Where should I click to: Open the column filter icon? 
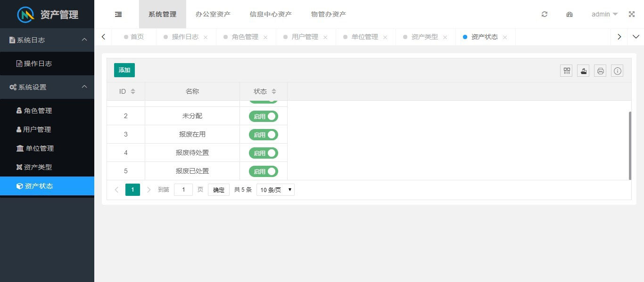coord(567,71)
